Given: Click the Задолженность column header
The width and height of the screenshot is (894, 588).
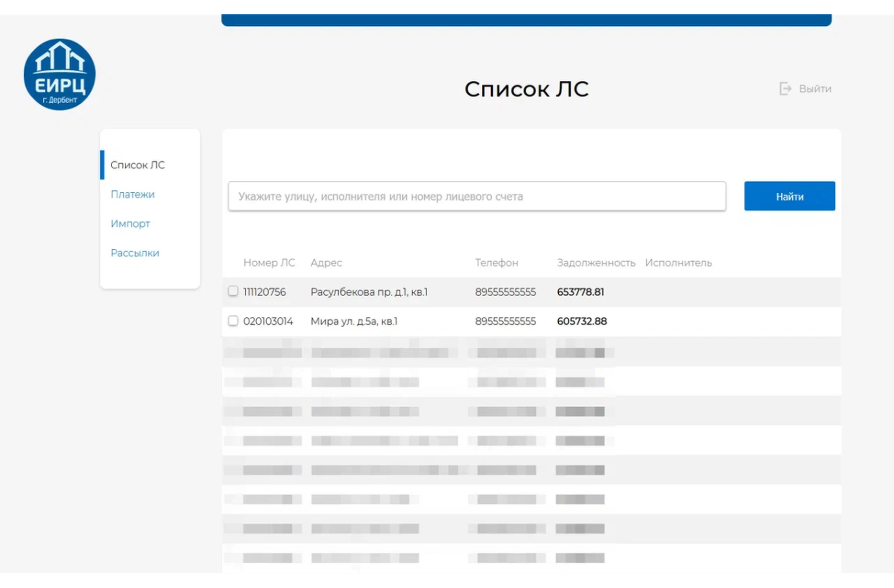Looking at the screenshot, I should tap(596, 263).
